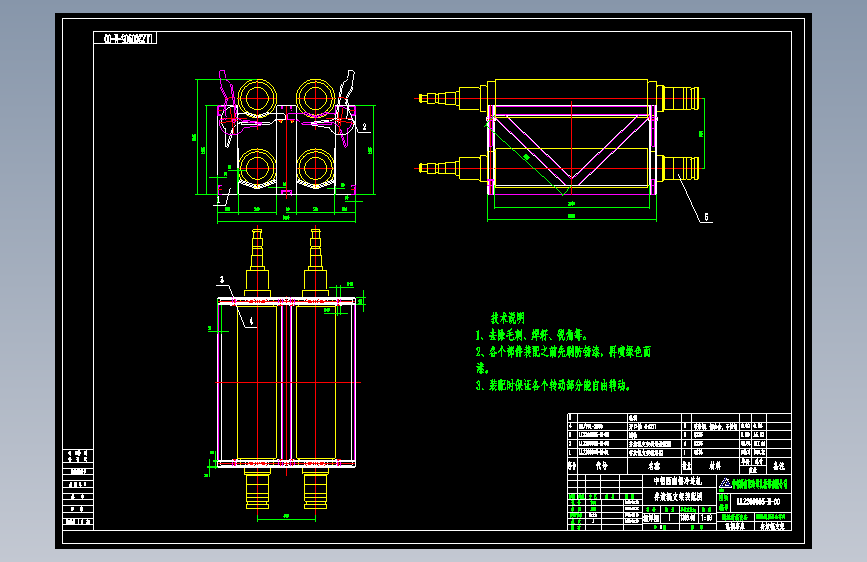Click the company triangle logo in title block
867x562 pixels.
click(x=725, y=482)
